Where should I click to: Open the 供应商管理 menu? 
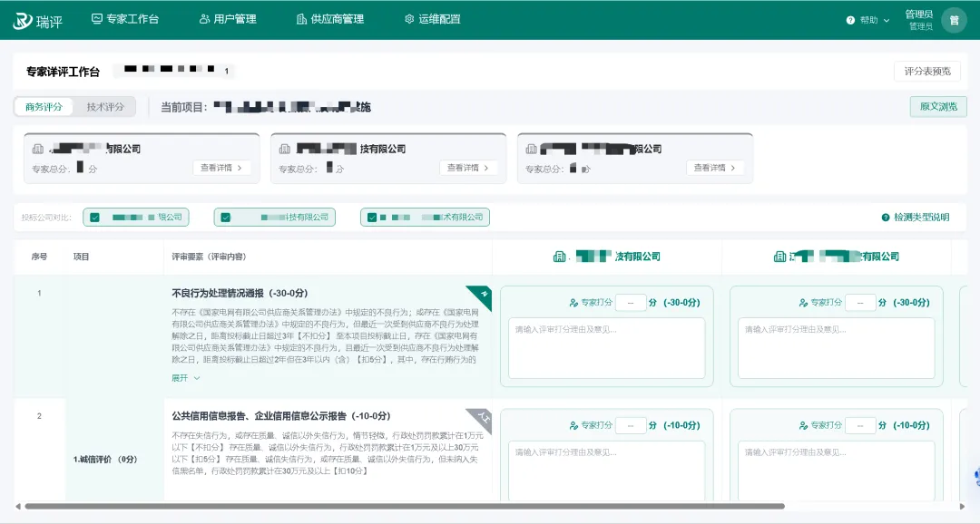330,19
